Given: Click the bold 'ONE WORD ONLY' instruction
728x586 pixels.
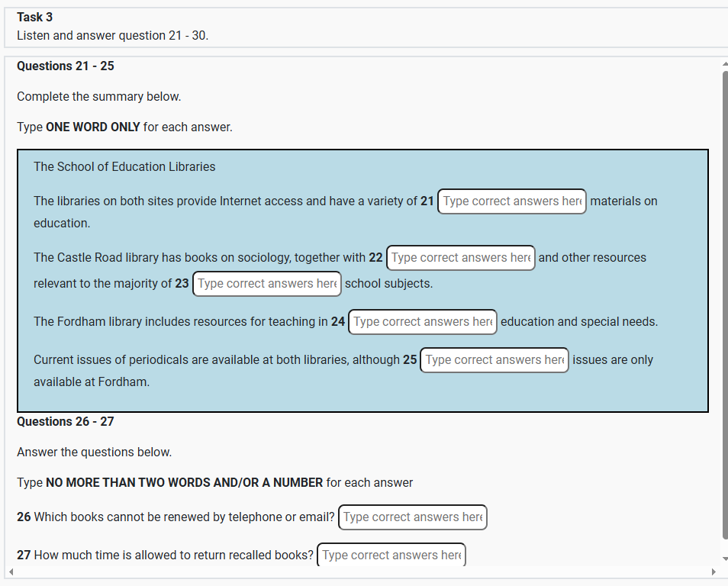Looking at the screenshot, I should 93,127.
